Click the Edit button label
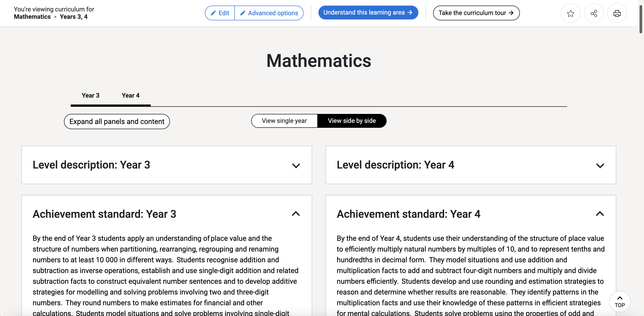Viewport: 644px width, 316px height. [224, 13]
